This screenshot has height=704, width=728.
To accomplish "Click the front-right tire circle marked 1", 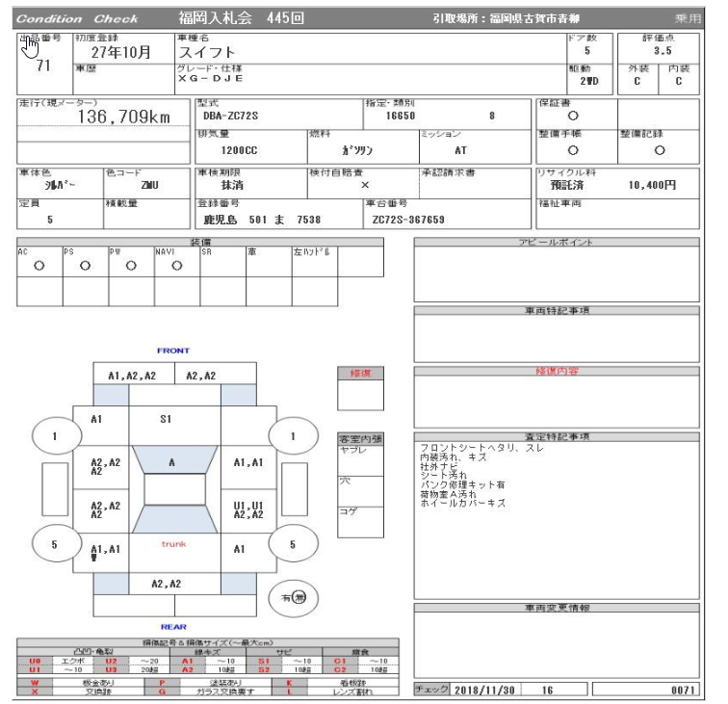I will click(294, 435).
